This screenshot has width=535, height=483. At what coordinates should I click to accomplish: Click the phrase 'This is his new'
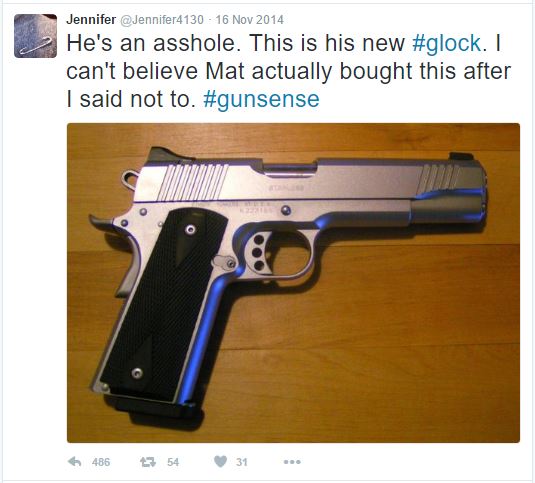[x=327, y=43]
